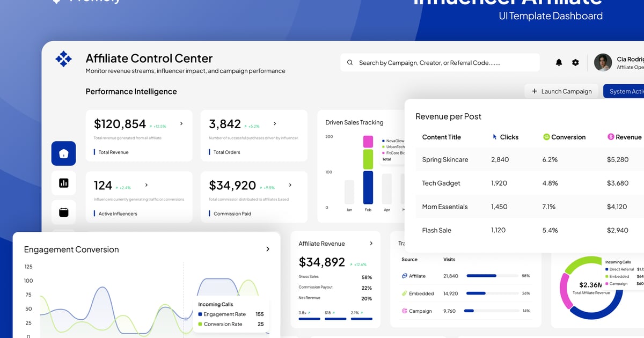The width and height of the screenshot is (644, 338).
Task: Open the calendar sidebar icon
Action: point(63,212)
